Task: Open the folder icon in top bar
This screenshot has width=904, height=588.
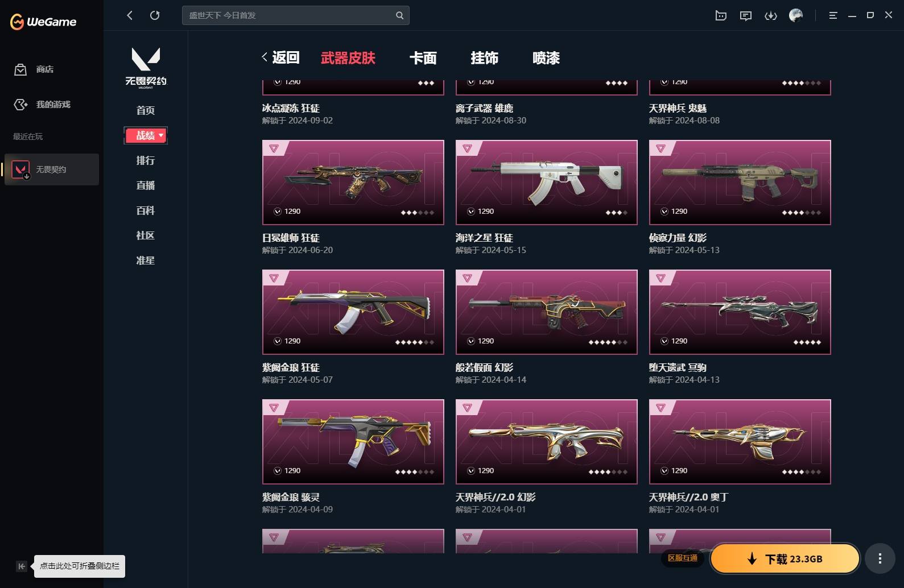Action: click(721, 15)
